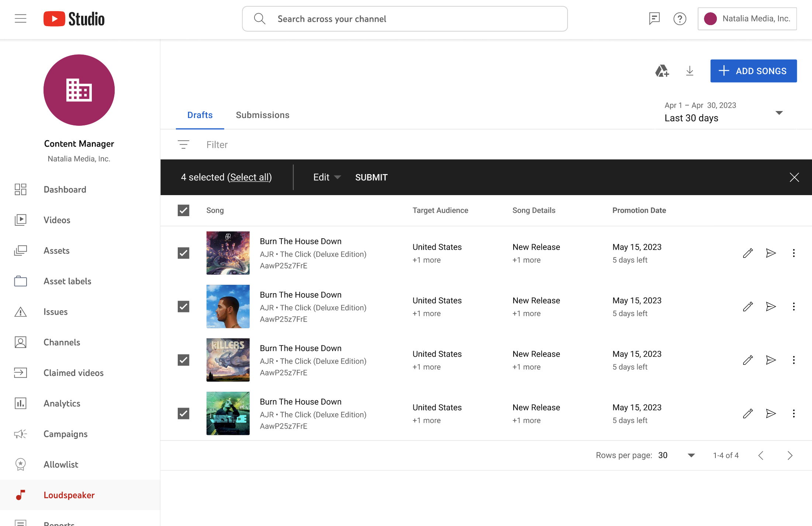Uncheck the Killers cover song checkbox
This screenshot has height=526, width=812.
click(183, 360)
